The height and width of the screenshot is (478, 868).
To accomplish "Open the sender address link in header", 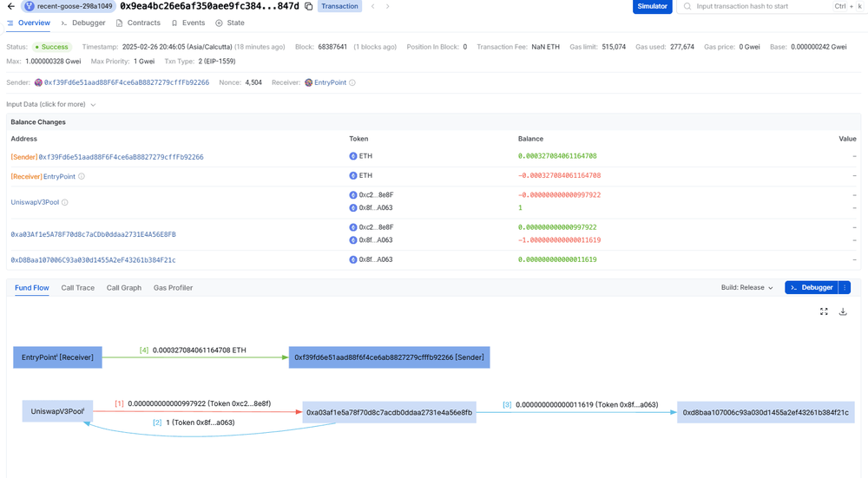I will click(x=126, y=83).
